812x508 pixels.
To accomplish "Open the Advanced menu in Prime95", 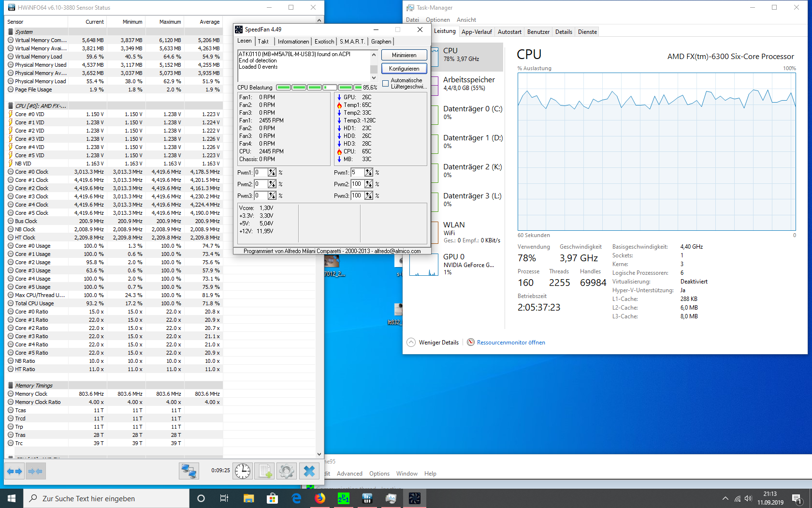I will 349,474.
